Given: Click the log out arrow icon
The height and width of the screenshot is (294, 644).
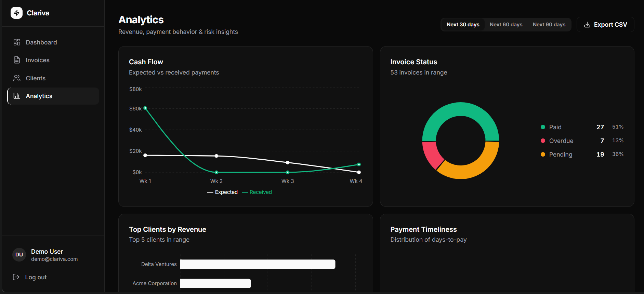Looking at the screenshot, I should pyautogui.click(x=16, y=277).
